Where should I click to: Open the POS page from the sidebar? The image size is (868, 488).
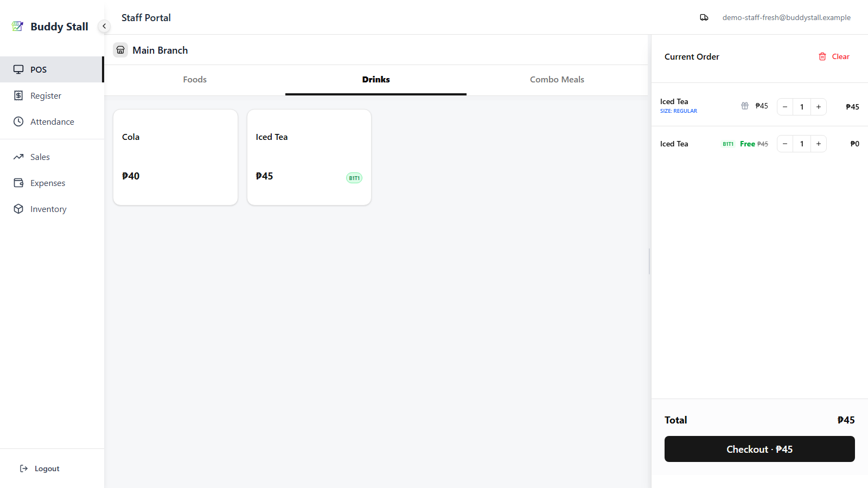(x=52, y=69)
